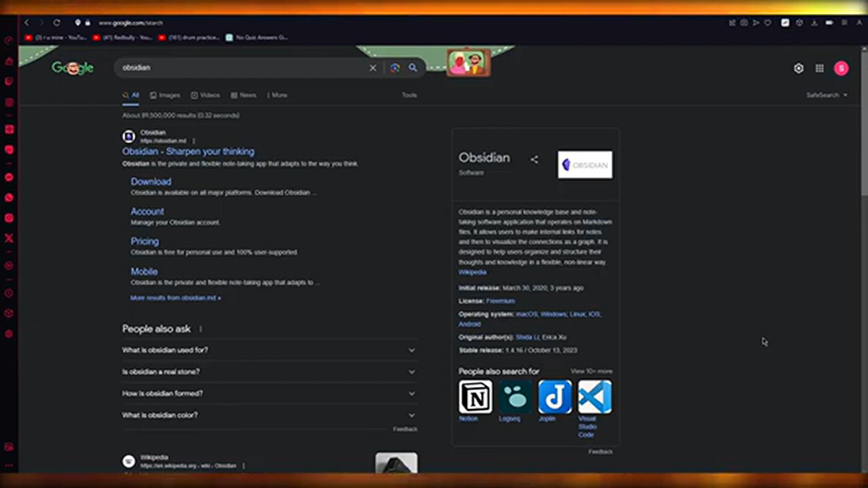Click the snapshot camera toolbar icon
Viewport: 868px width, 488px height.
click(x=744, y=23)
